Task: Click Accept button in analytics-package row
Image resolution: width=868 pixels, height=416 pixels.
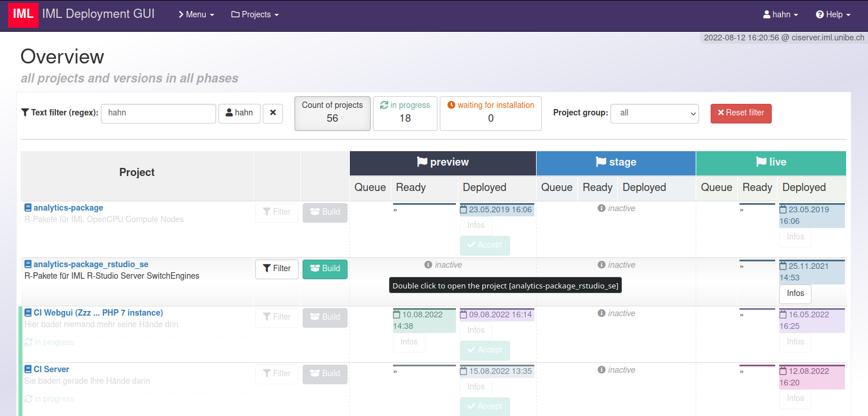Action: [x=485, y=245]
